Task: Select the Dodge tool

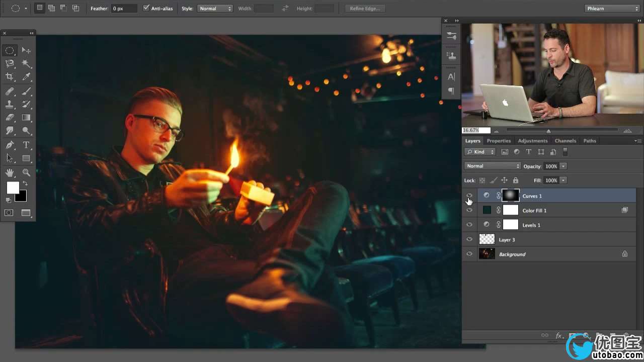Action: [26, 131]
